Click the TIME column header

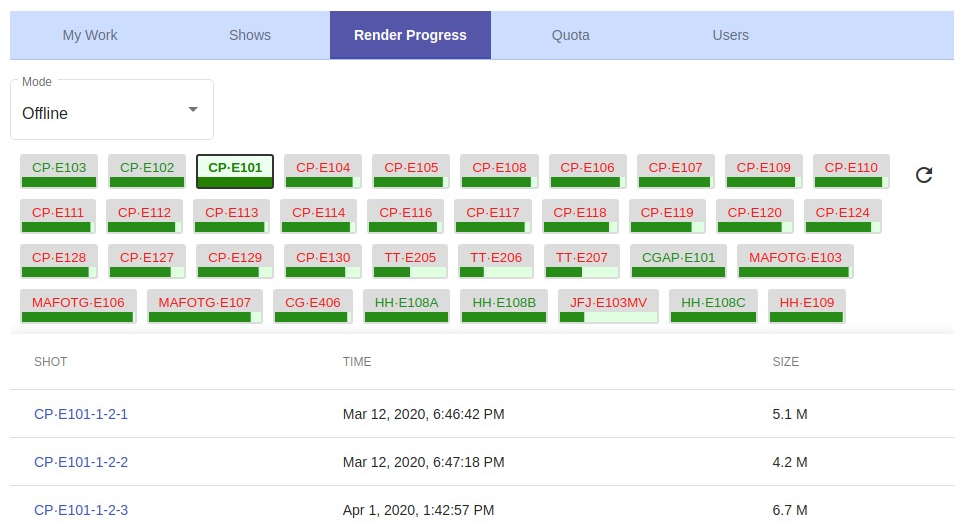click(357, 362)
